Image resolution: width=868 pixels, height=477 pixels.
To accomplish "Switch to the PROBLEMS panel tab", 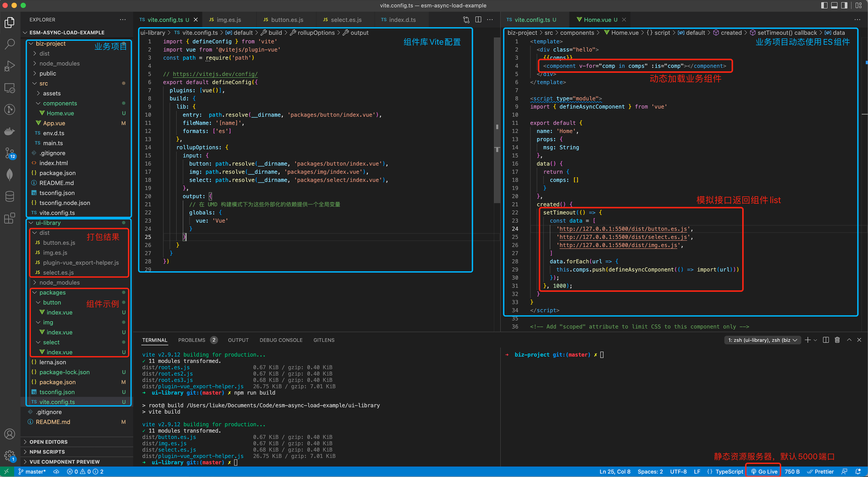I will coord(191,340).
